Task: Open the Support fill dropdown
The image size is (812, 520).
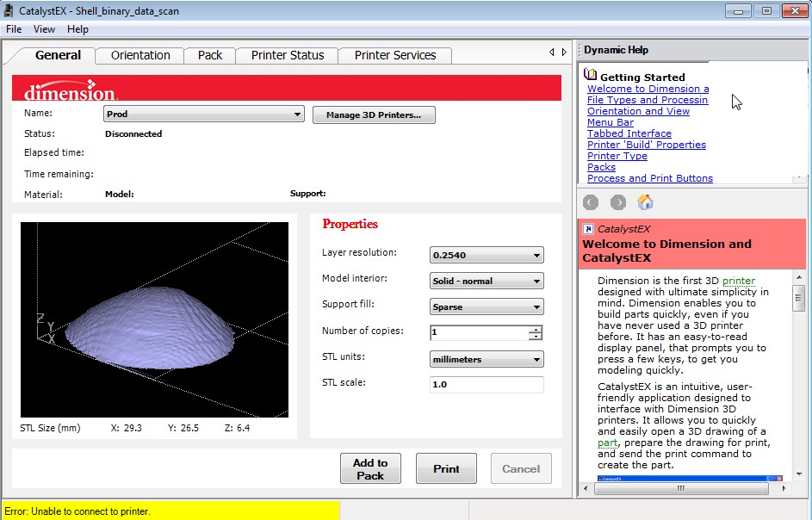Action: pyautogui.click(x=487, y=306)
